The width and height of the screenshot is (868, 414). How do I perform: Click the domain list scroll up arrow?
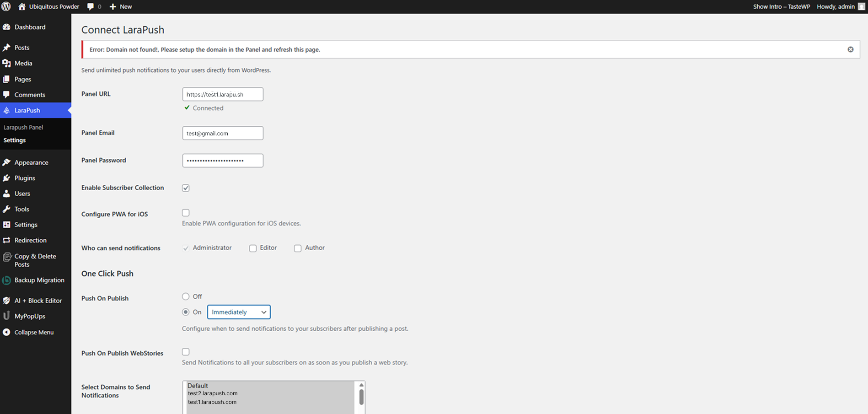(361, 385)
